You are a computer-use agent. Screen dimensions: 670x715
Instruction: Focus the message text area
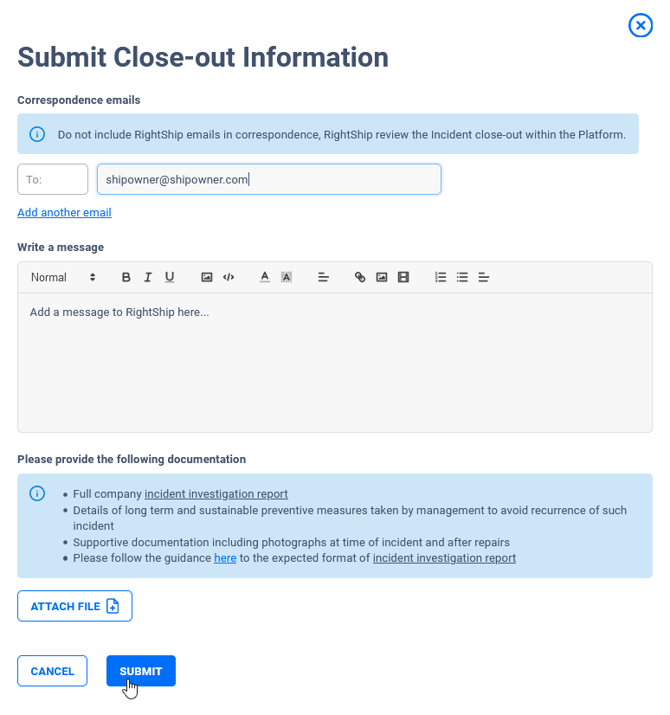(x=334, y=362)
